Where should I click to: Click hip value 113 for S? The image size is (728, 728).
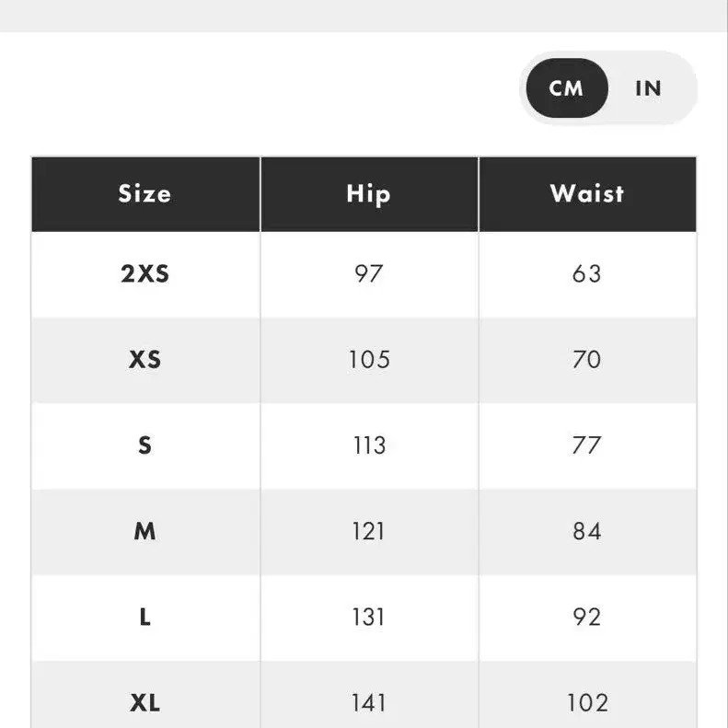tap(369, 445)
